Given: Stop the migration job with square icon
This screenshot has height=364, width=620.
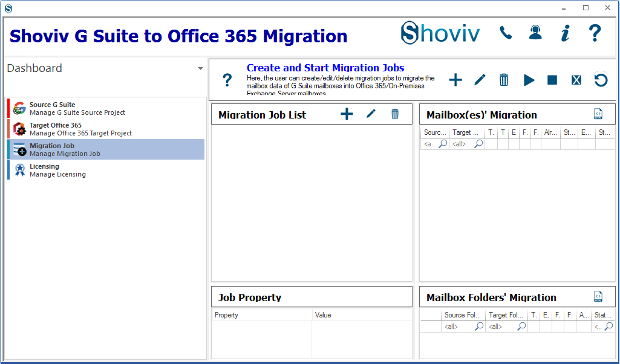Looking at the screenshot, I should pos(552,80).
